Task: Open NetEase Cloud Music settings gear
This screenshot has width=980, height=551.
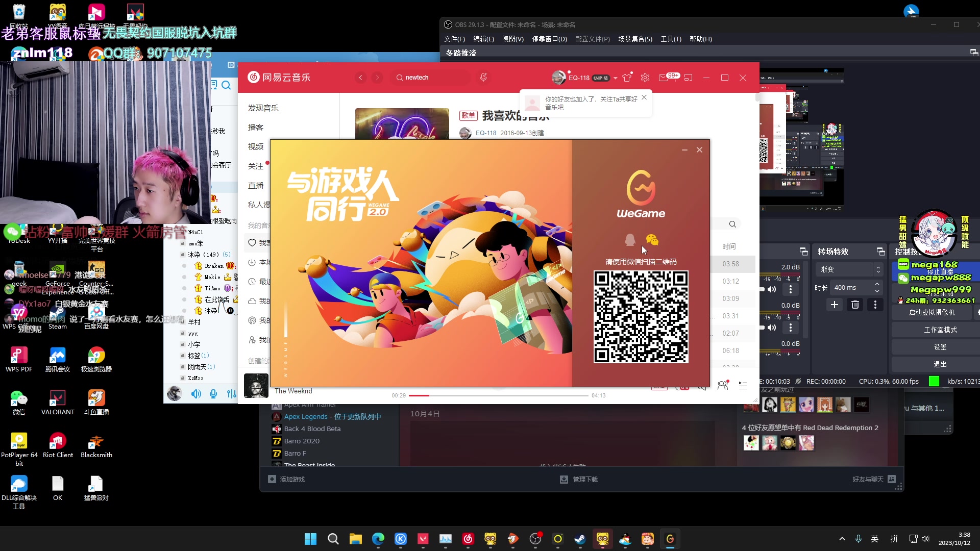Action: pyautogui.click(x=645, y=78)
